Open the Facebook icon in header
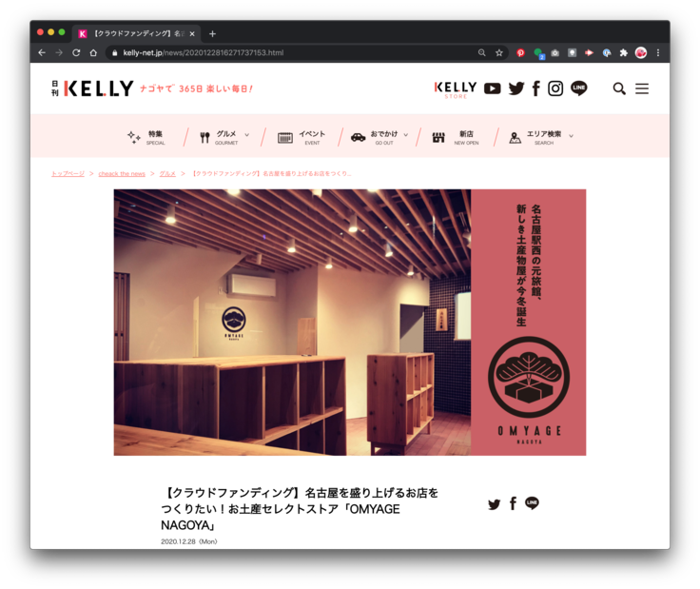The height and width of the screenshot is (589, 700). tap(536, 88)
